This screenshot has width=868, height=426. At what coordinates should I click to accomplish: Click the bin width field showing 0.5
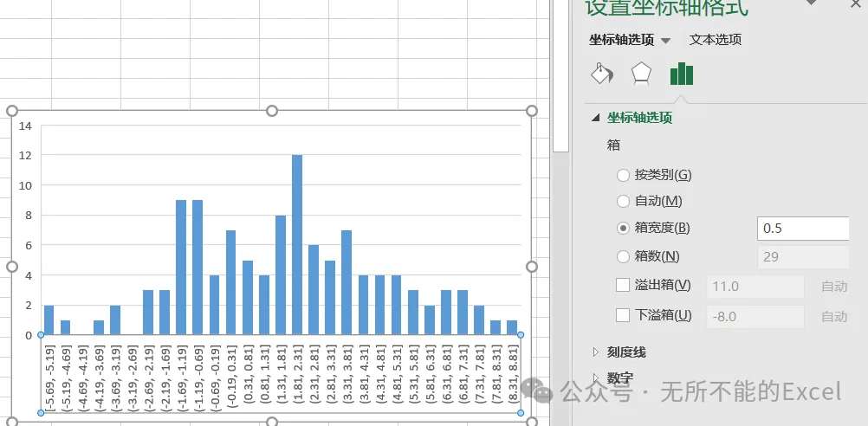[x=803, y=229]
